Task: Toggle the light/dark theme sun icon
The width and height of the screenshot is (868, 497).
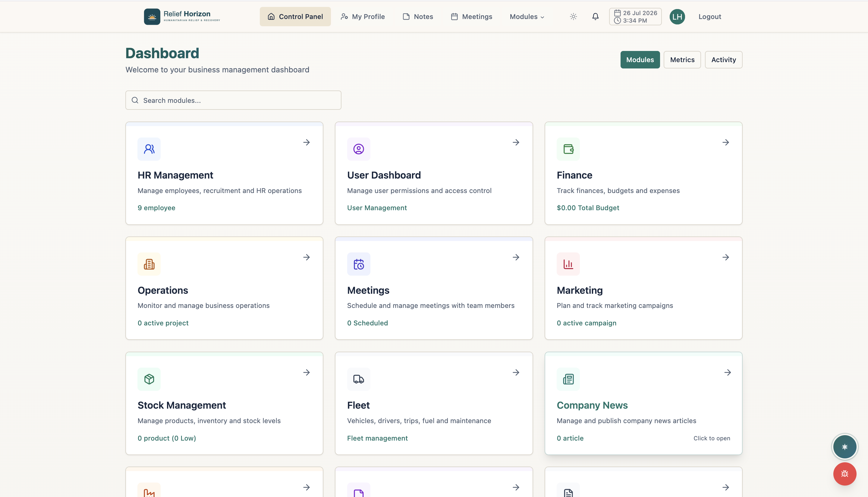Action: tap(573, 16)
